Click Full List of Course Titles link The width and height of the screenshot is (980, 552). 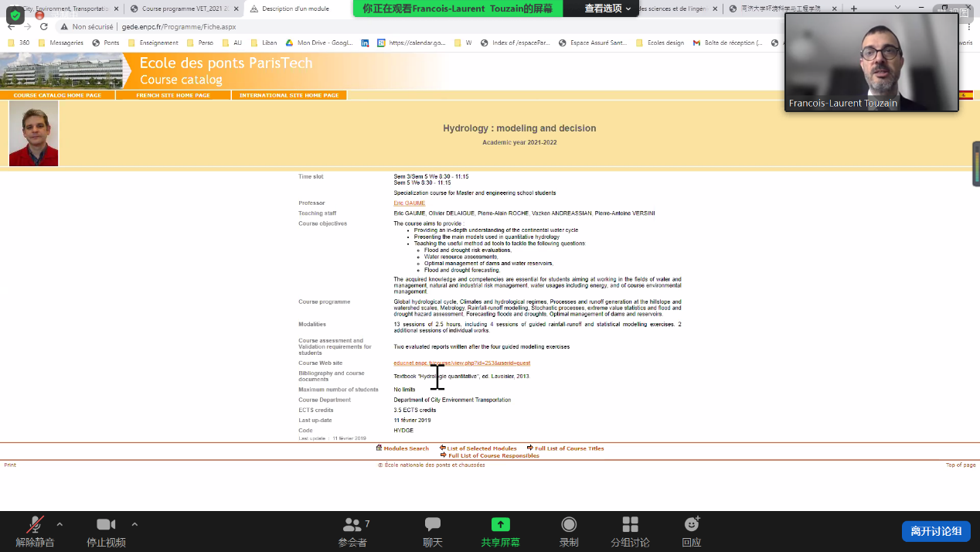pos(569,448)
